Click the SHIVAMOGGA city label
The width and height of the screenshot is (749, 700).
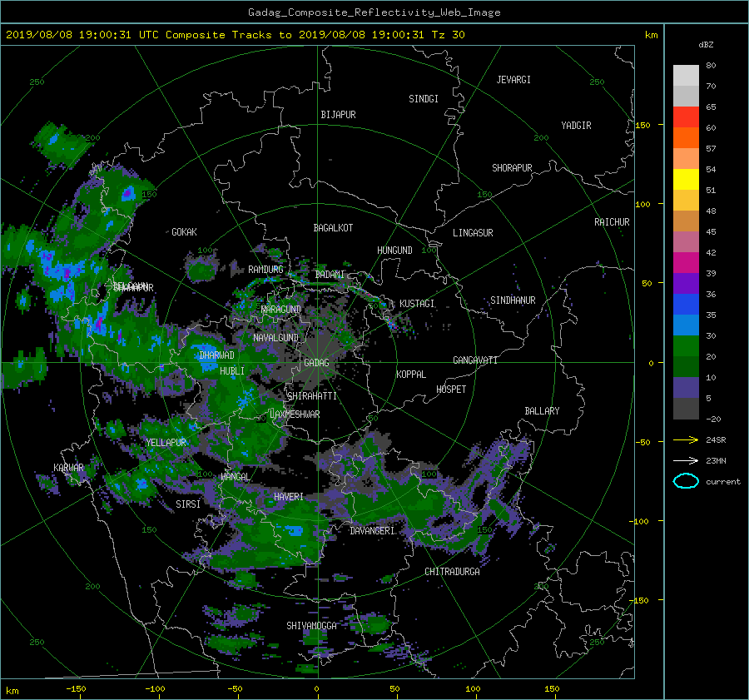[x=311, y=626]
